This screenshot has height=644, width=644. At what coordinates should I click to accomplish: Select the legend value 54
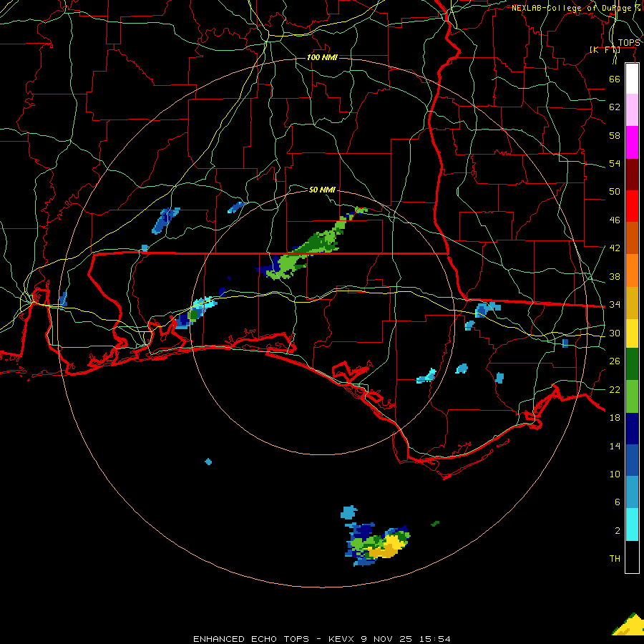615,163
